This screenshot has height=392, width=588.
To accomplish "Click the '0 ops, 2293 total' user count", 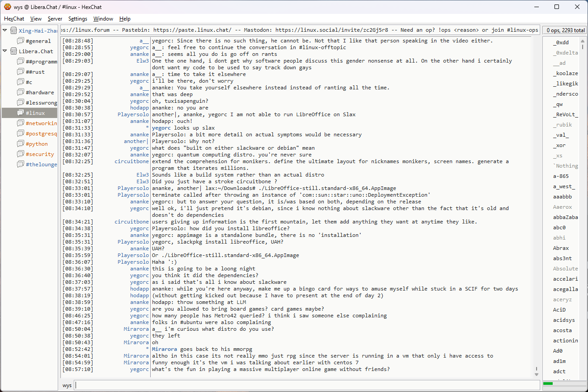I will [x=564, y=30].
